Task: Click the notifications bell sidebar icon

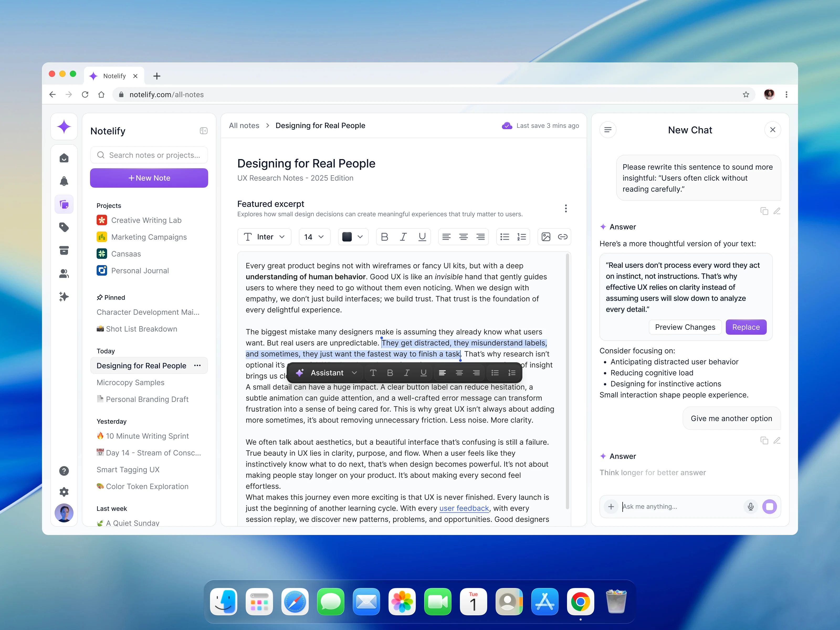Action: (64, 181)
